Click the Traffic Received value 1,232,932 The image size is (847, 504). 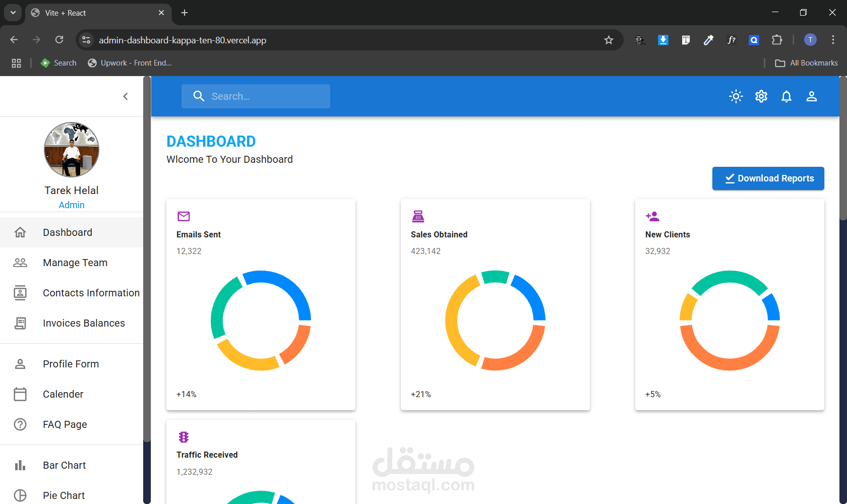(x=195, y=472)
